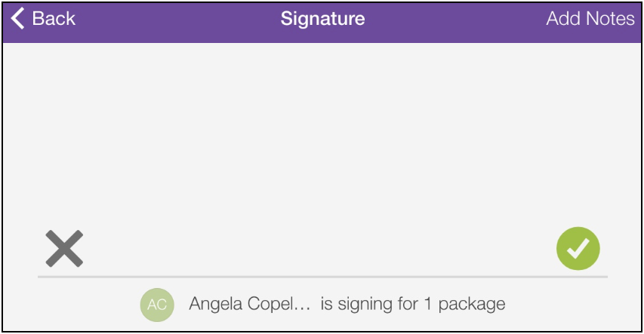644x334 pixels.
Task: Tap the white check inside the green circle
Action: coord(578,249)
